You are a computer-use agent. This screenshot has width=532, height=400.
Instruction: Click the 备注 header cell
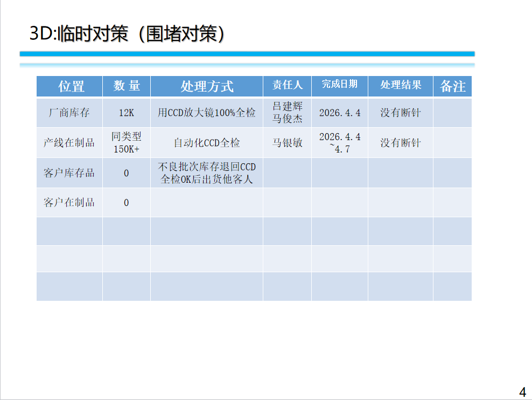pyautogui.click(x=452, y=86)
